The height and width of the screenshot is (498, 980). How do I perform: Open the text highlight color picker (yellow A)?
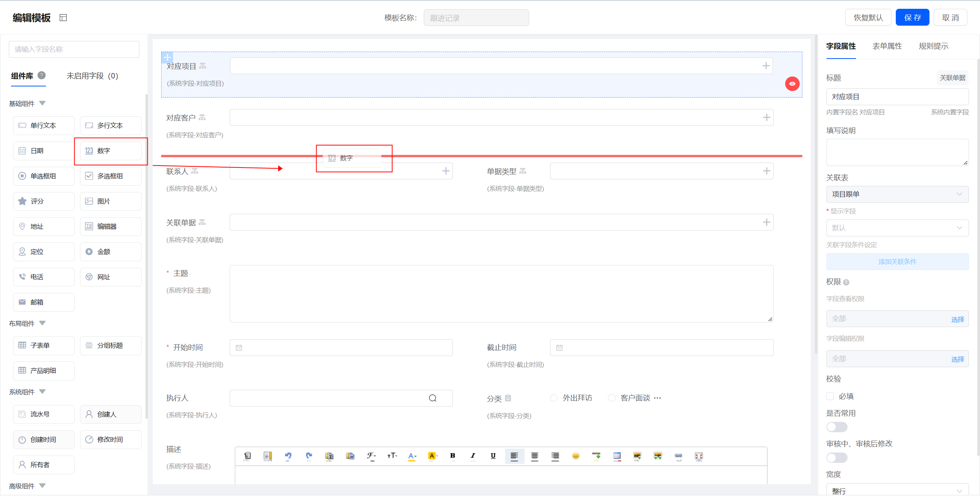(x=432, y=456)
